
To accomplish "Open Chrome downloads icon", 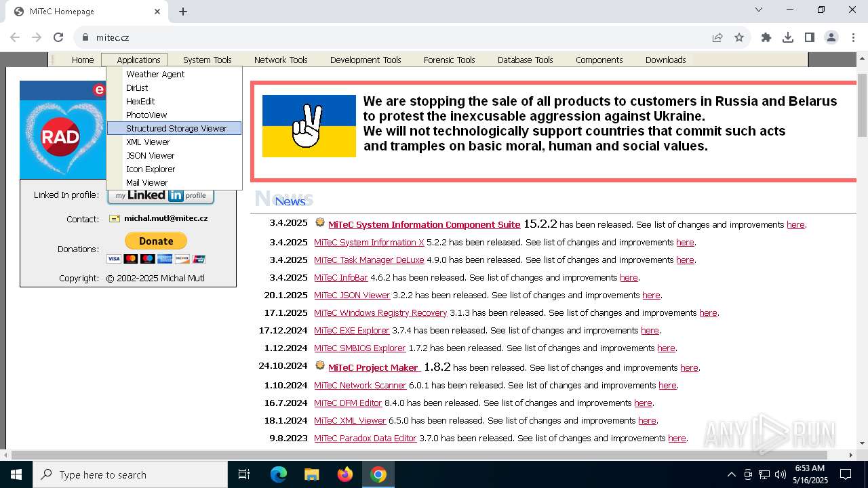I will coord(788,38).
